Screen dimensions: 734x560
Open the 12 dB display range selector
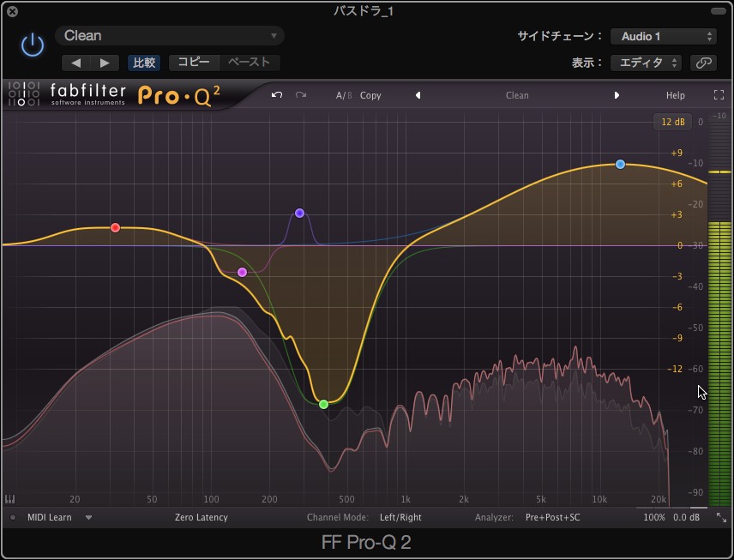click(672, 122)
